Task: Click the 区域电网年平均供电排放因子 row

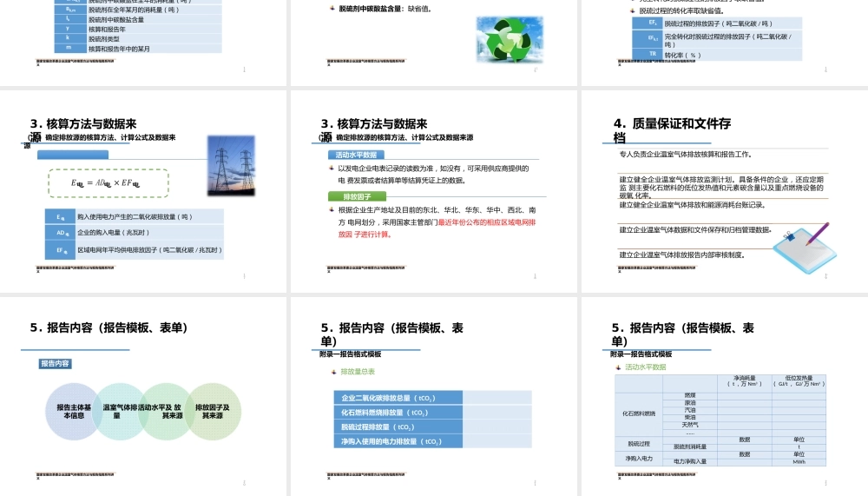Action: coord(135,250)
